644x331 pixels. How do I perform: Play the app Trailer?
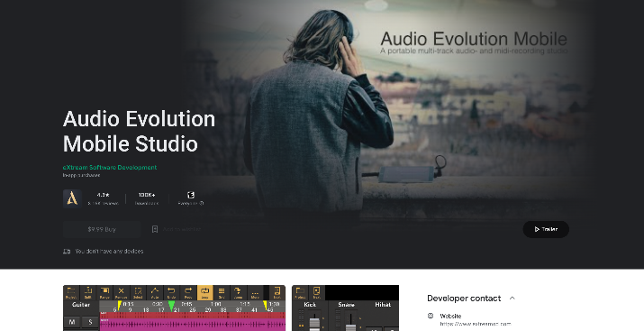click(546, 229)
